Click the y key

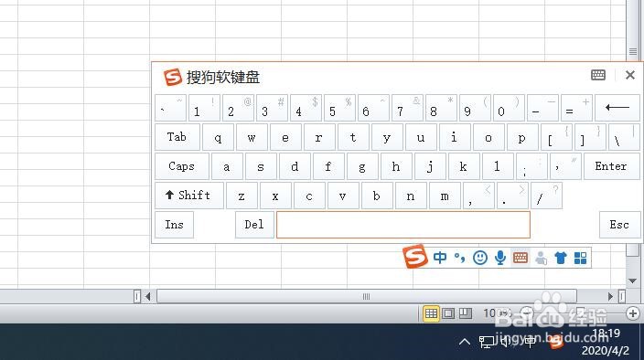(387, 137)
